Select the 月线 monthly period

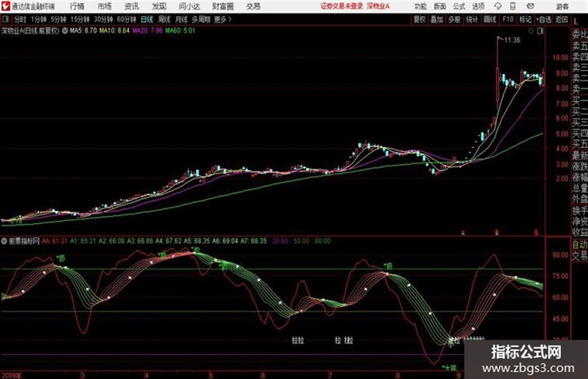tap(182, 19)
